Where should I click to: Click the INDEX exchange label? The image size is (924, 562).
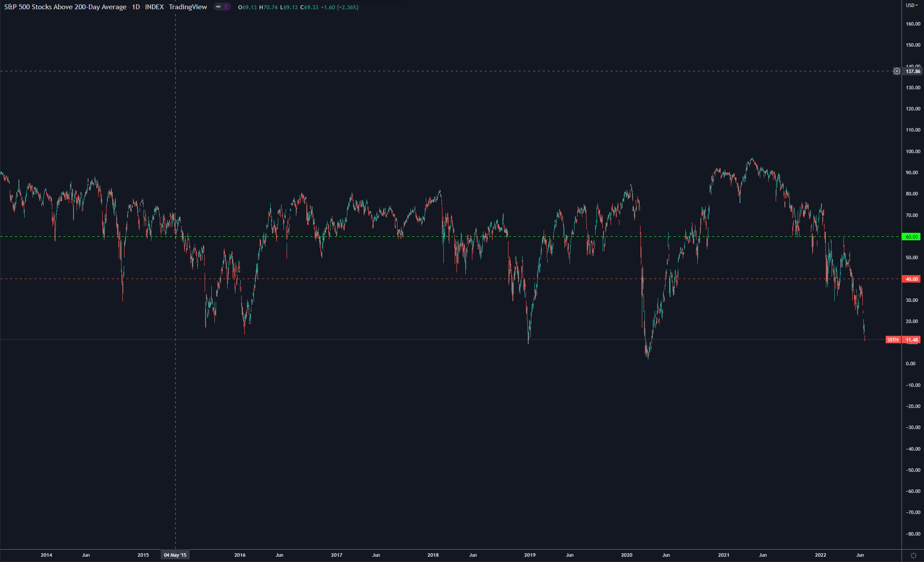(155, 7)
